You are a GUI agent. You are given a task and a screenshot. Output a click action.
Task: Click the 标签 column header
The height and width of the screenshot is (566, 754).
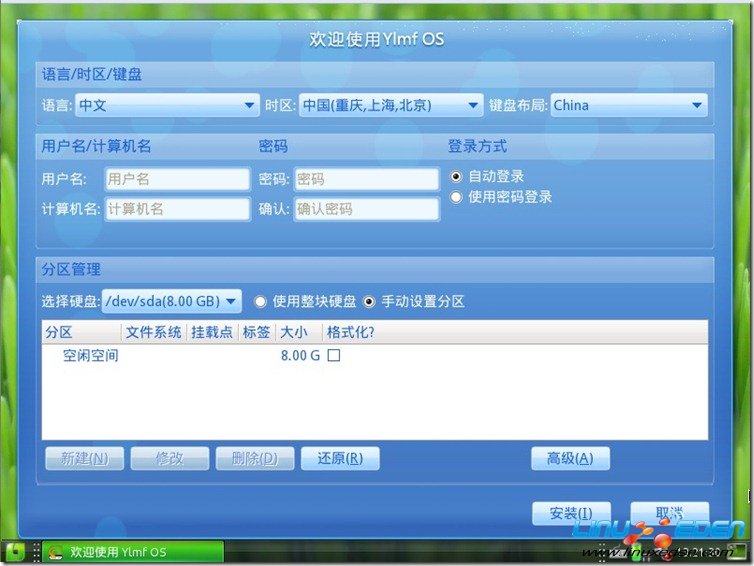point(256,332)
